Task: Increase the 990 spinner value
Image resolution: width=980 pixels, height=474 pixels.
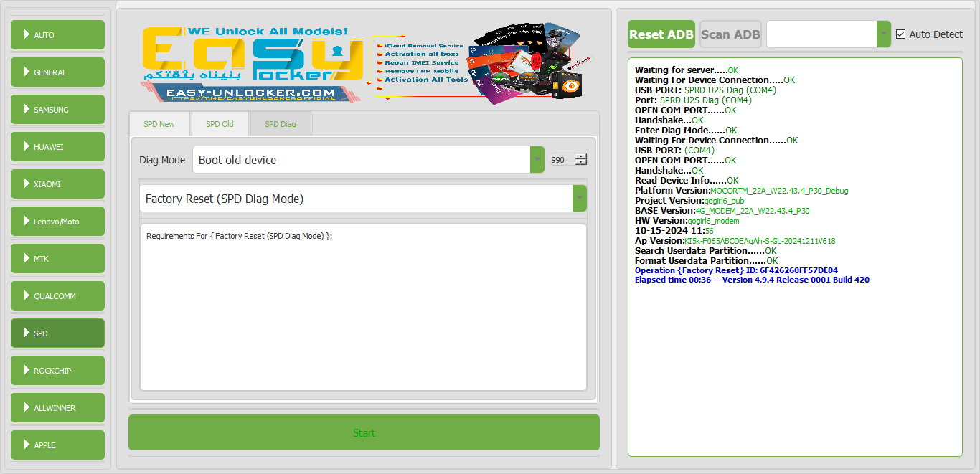Action: click(581, 157)
